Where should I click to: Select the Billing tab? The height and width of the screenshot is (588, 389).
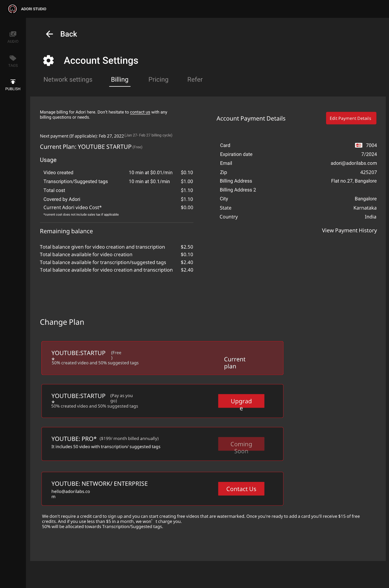pyautogui.click(x=120, y=80)
